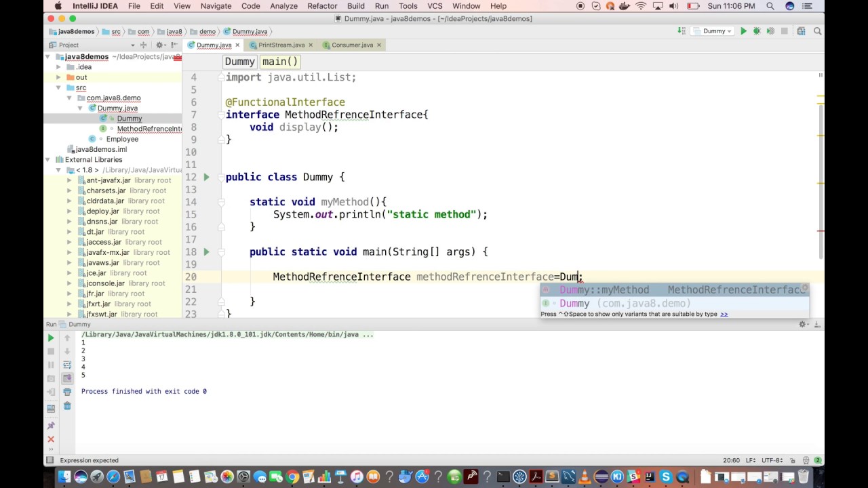
Task: Toggle scroll to end in Run console
Action: pyautogui.click(x=67, y=378)
